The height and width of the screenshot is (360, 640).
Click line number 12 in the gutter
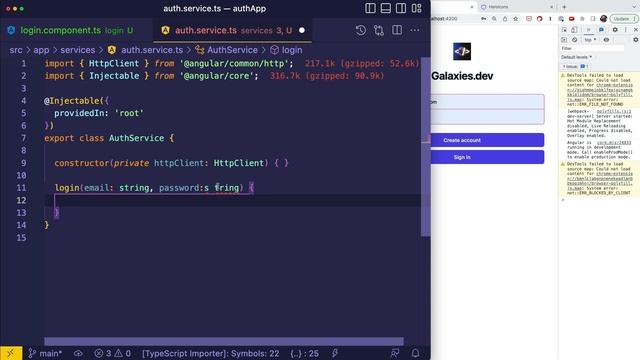pyautogui.click(x=21, y=200)
